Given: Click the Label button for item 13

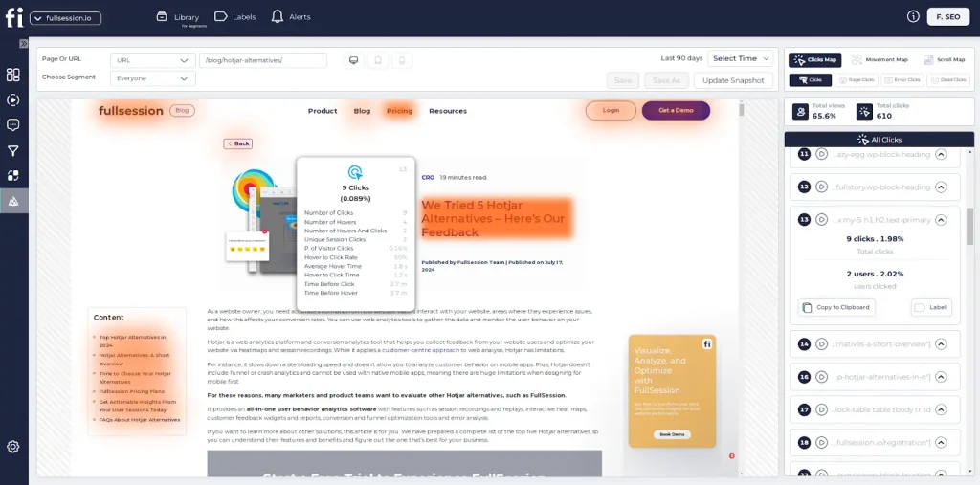Looking at the screenshot, I should point(931,307).
